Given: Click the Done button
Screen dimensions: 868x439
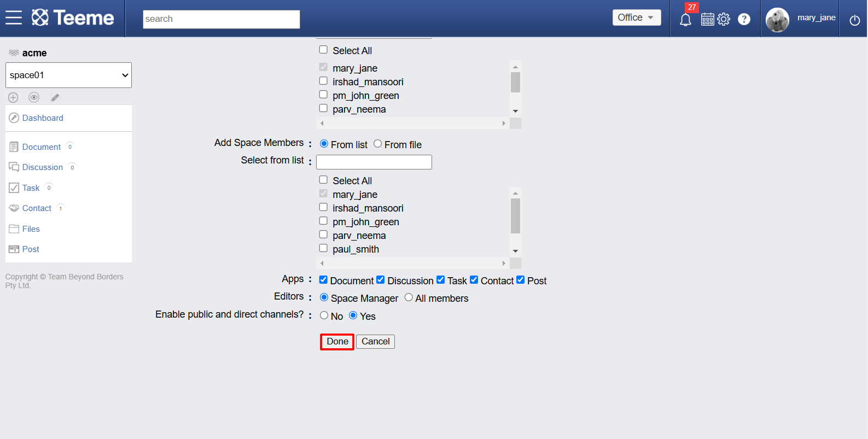Looking at the screenshot, I should pyautogui.click(x=337, y=342).
